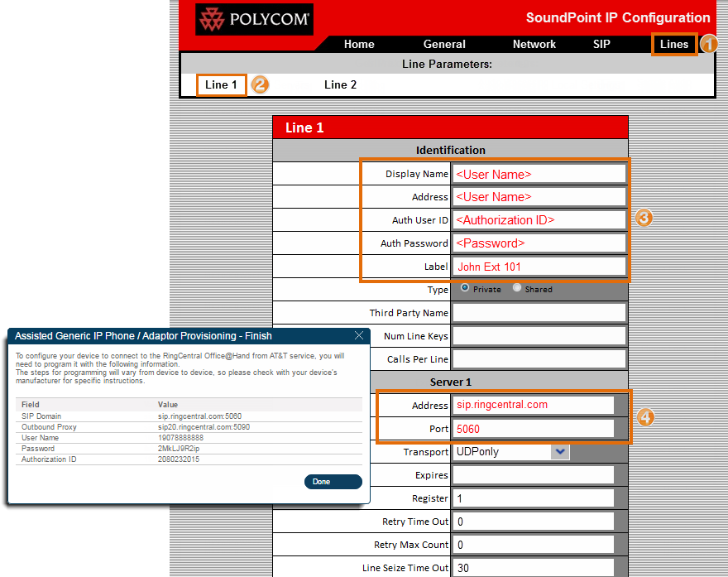
Task: Click the Num Line Keys field
Action: coord(539,336)
